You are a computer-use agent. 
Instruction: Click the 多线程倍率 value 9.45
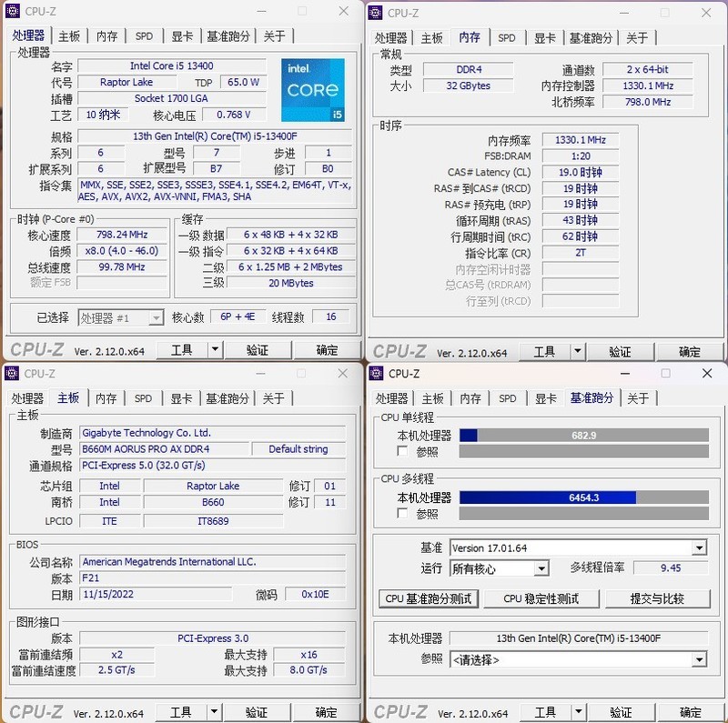tap(671, 568)
